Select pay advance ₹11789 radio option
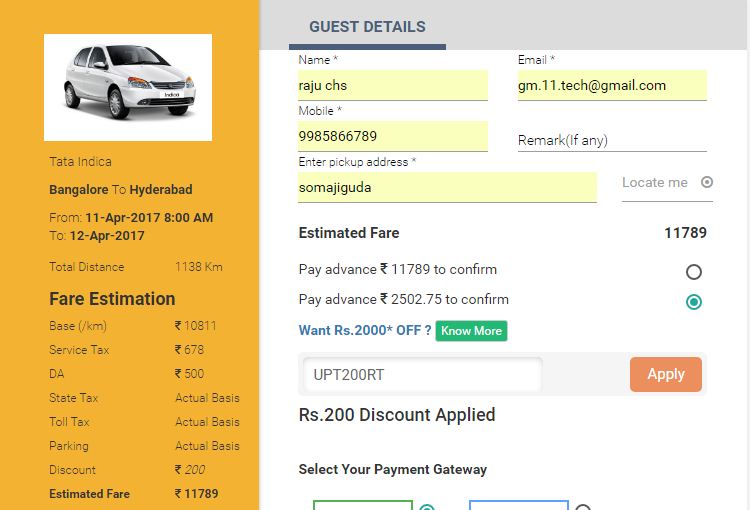Viewport: 750px width, 510px height. tap(694, 271)
